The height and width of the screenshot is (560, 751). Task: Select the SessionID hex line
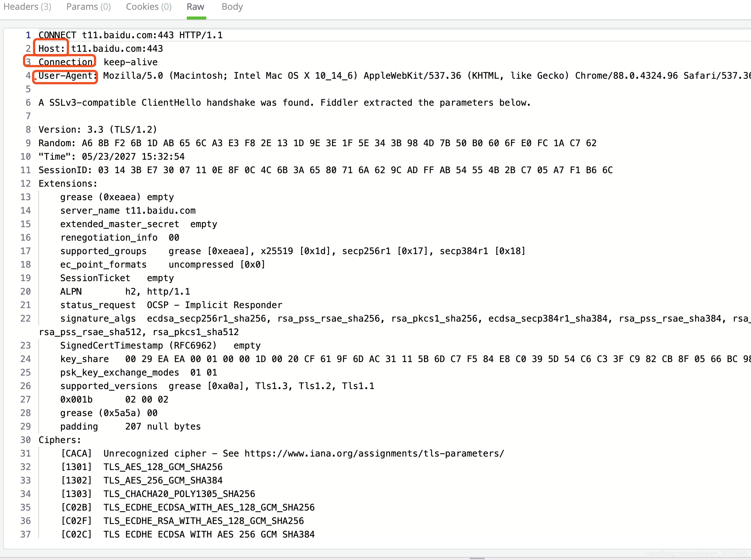pos(326,170)
